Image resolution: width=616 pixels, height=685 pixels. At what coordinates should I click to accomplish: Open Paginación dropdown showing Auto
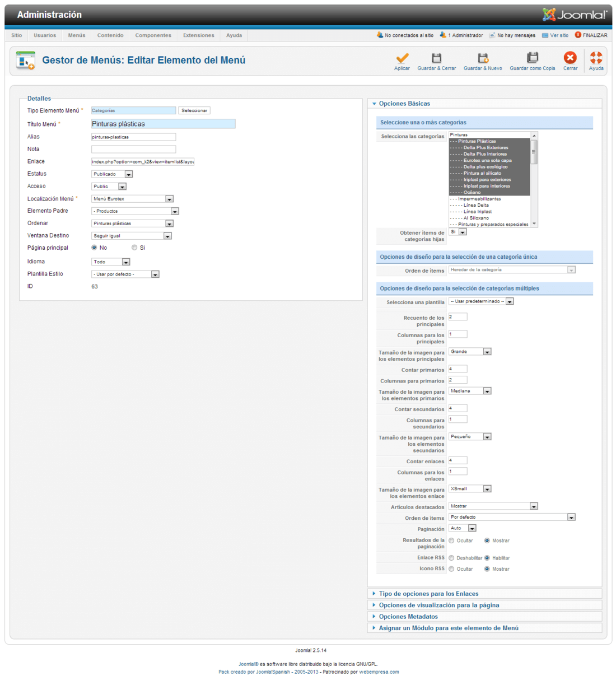click(462, 528)
